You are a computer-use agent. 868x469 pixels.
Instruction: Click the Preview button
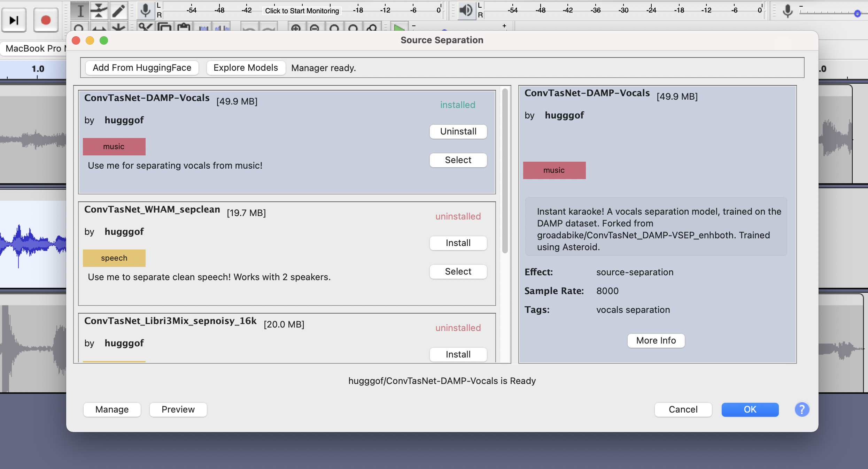click(x=178, y=409)
